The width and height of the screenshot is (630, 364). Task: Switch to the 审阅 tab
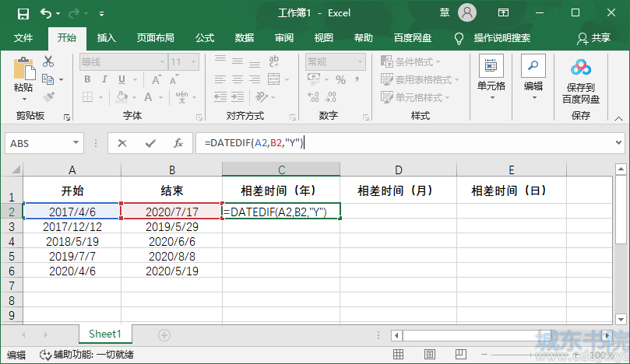pyautogui.click(x=284, y=38)
